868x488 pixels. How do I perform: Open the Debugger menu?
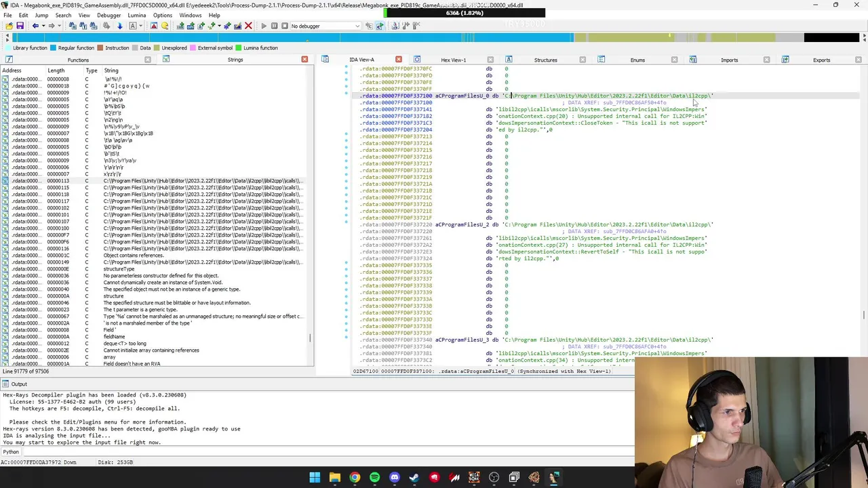tap(108, 15)
